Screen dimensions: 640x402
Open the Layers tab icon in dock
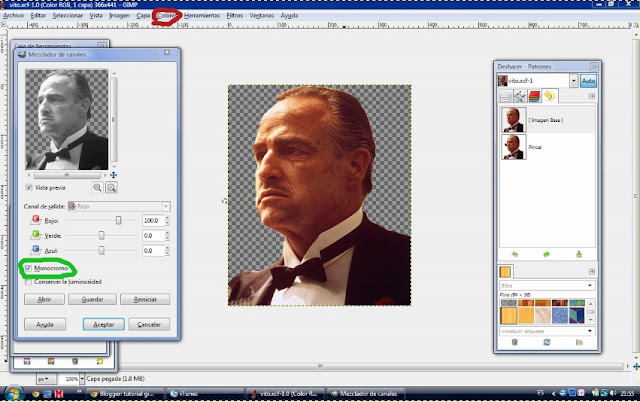click(505, 96)
